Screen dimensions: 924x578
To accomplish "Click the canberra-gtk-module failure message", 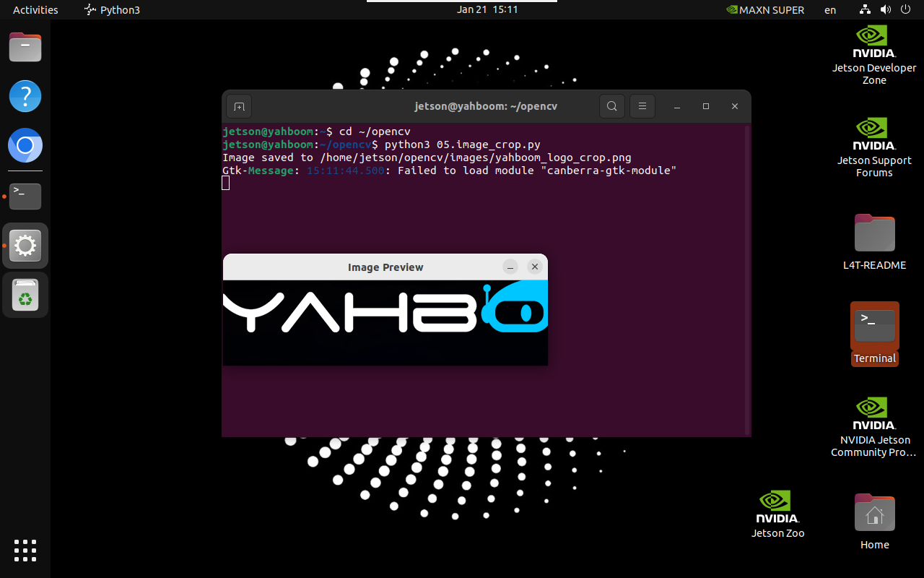I will tap(449, 171).
